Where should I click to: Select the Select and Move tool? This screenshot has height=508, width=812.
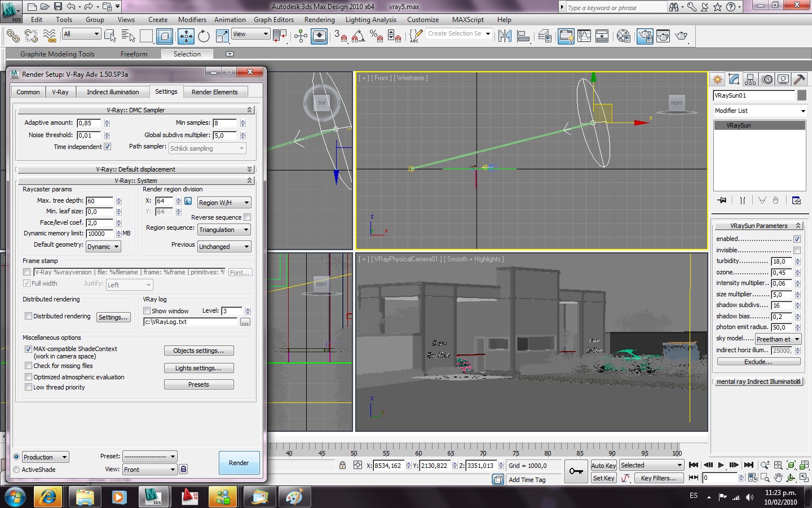click(x=186, y=37)
